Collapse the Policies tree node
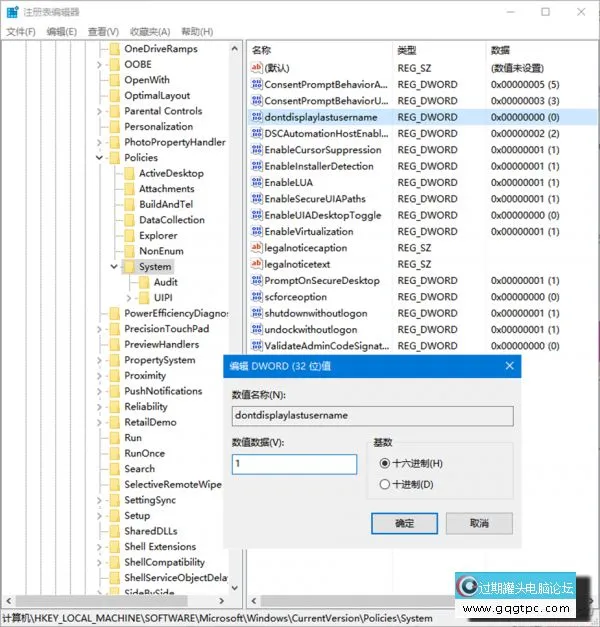Screen dimensions: 600x627 click(x=99, y=158)
